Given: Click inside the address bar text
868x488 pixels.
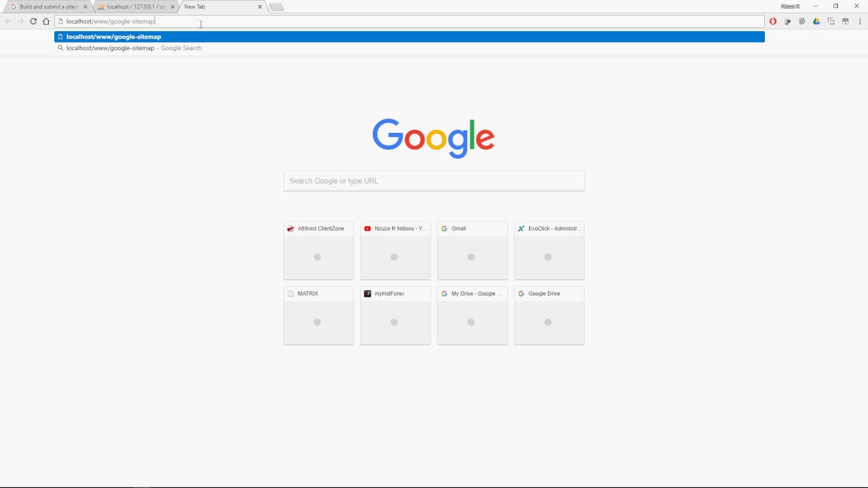Looking at the screenshot, I should pyautogui.click(x=111, y=22).
